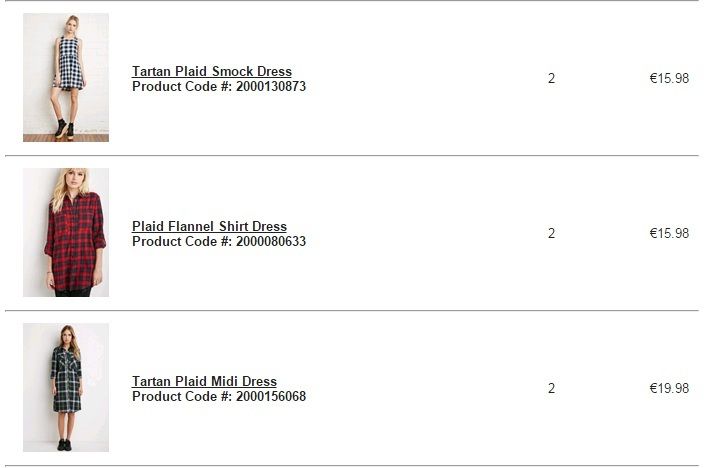Click the €15.98 price of Smock Dress
The height and width of the screenshot is (468, 708).
(x=669, y=79)
